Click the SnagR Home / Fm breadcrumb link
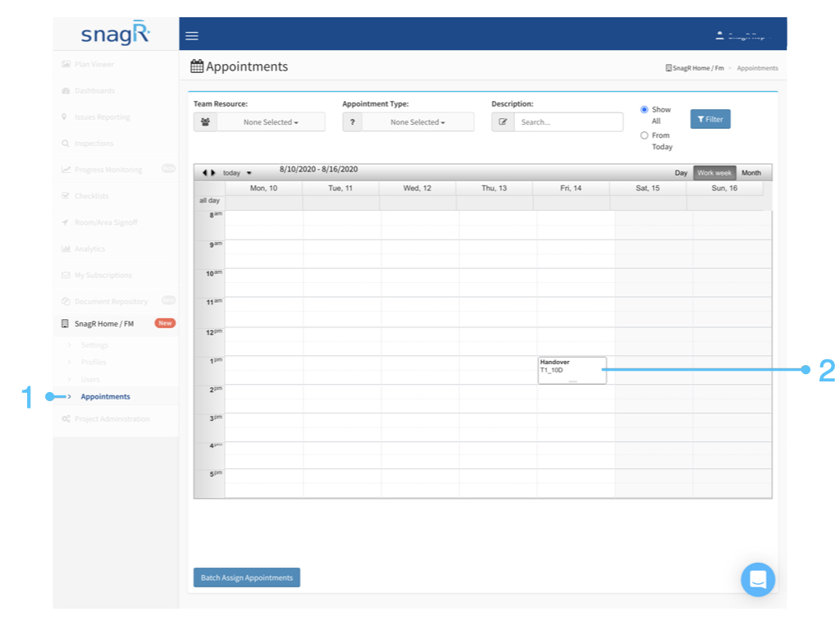The height and width of the screenshot is (630, 840). (x=695, y=68)
